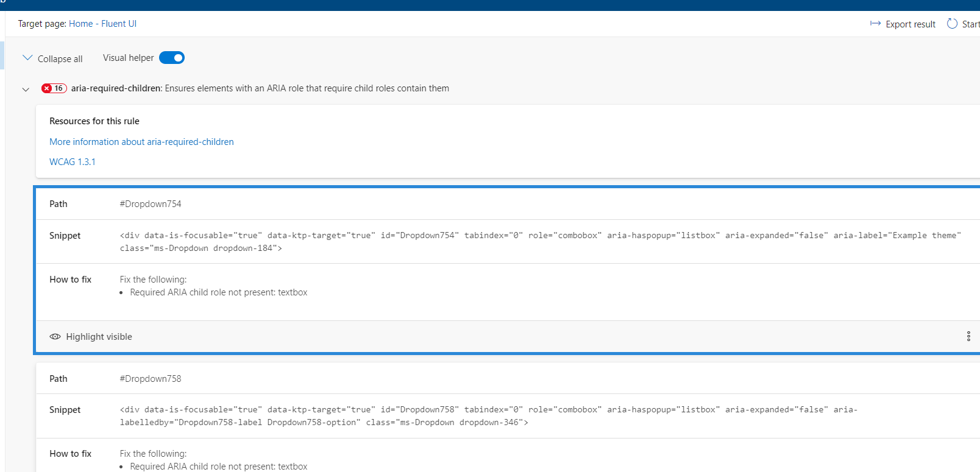
Task: Toggle Highlight visible eye for Dropdown754
Action: point(55,337)
